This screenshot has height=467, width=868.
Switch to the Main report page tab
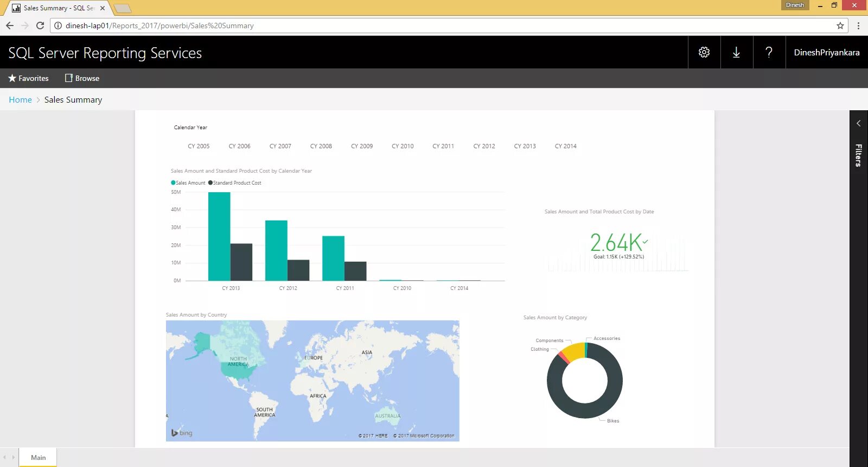tap(38, 457)
